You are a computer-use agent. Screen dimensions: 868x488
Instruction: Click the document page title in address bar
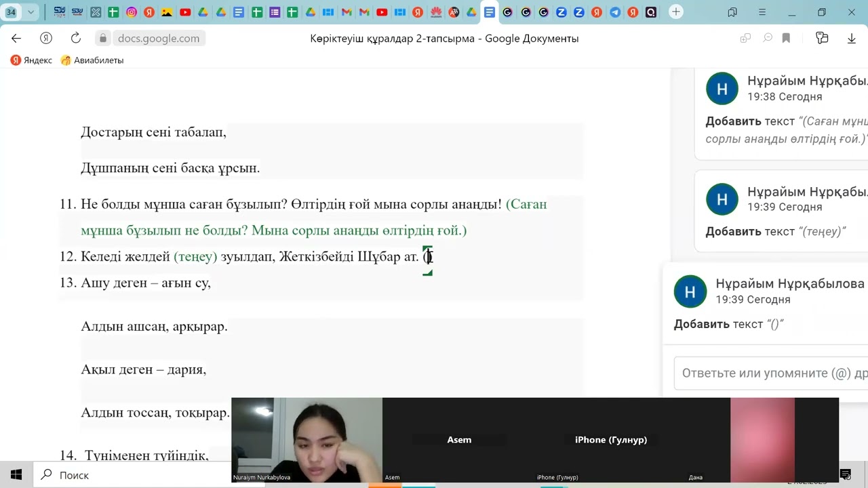coord(444,39)
